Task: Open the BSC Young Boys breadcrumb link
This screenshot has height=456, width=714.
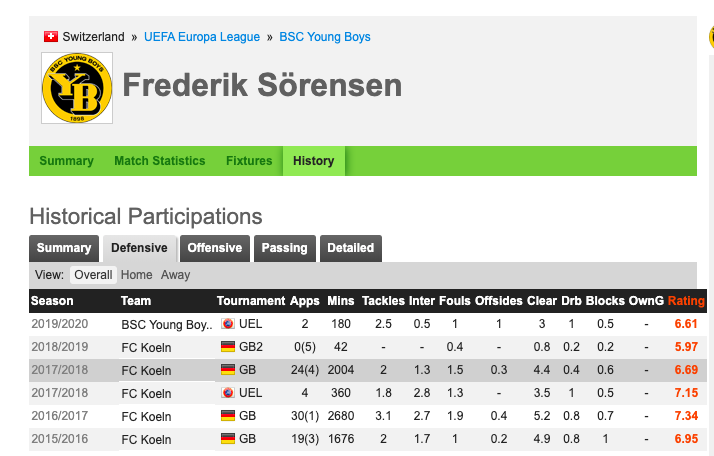Action: pyautogui.click(x=325, y=37)
